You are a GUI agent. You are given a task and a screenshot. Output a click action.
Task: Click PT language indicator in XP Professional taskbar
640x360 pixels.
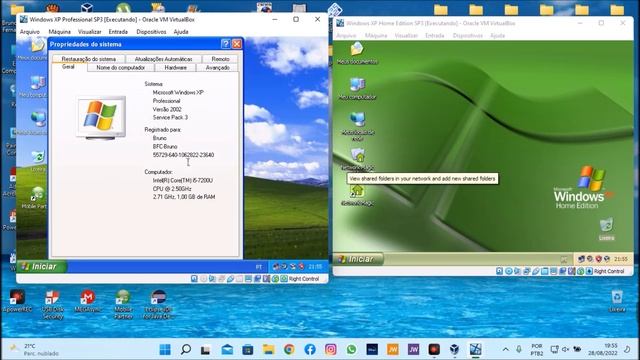(259, 267)
